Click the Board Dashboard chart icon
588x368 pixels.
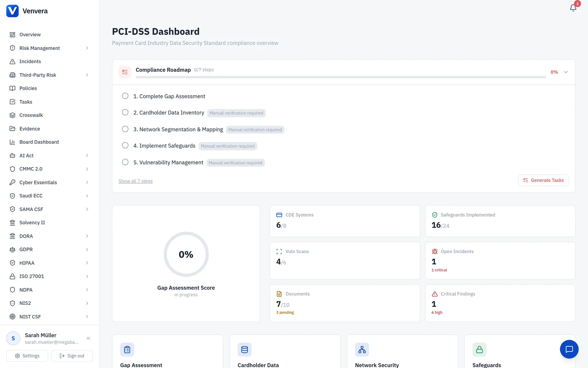click(x=13, y=142)
